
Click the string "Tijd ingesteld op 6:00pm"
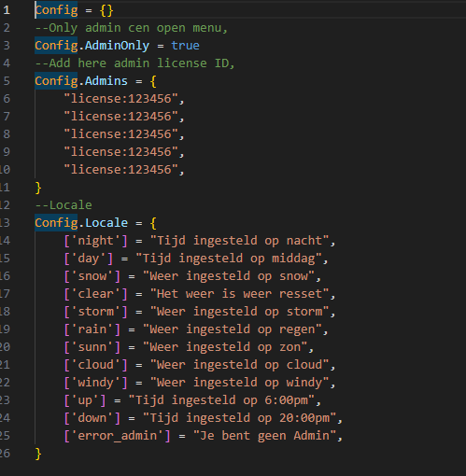point(221,400)
